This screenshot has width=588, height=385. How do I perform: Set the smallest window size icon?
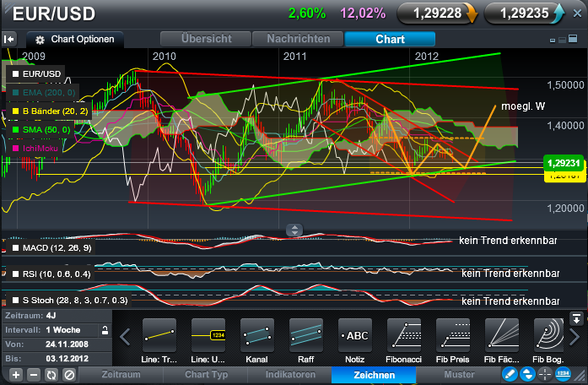click(553, 41)
